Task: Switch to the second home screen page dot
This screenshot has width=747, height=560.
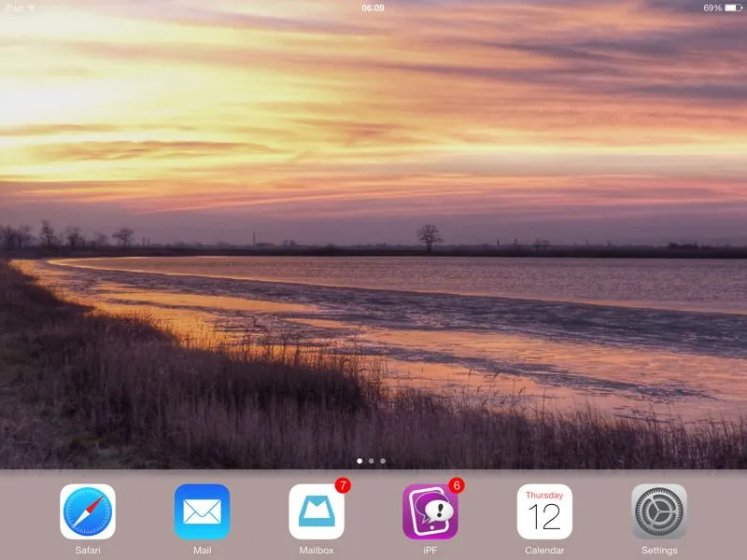Action: coord(372,461)
